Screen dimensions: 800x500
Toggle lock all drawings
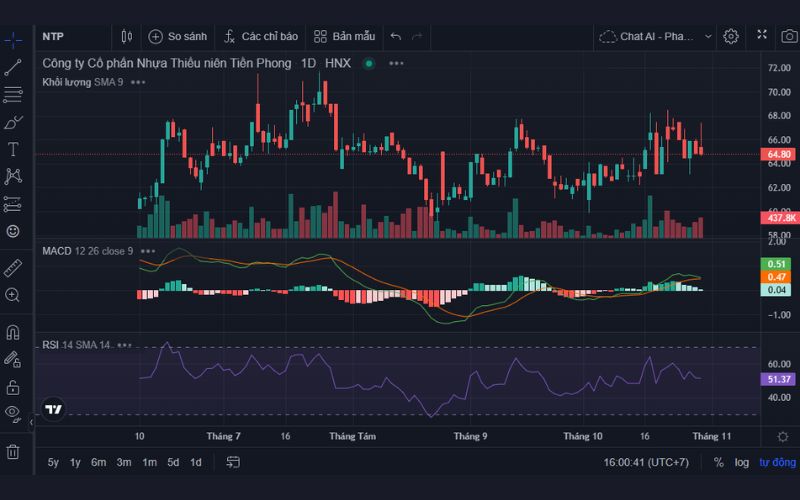point(13,386)
